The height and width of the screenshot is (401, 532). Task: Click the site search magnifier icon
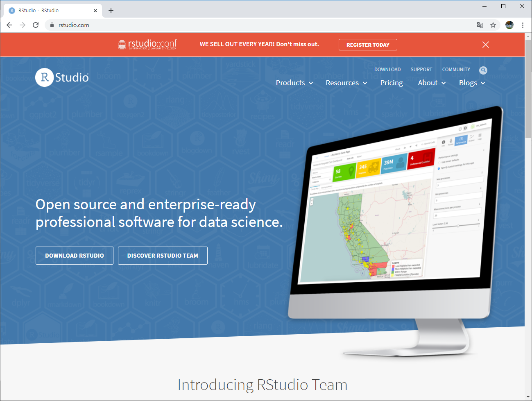[483, 70]
